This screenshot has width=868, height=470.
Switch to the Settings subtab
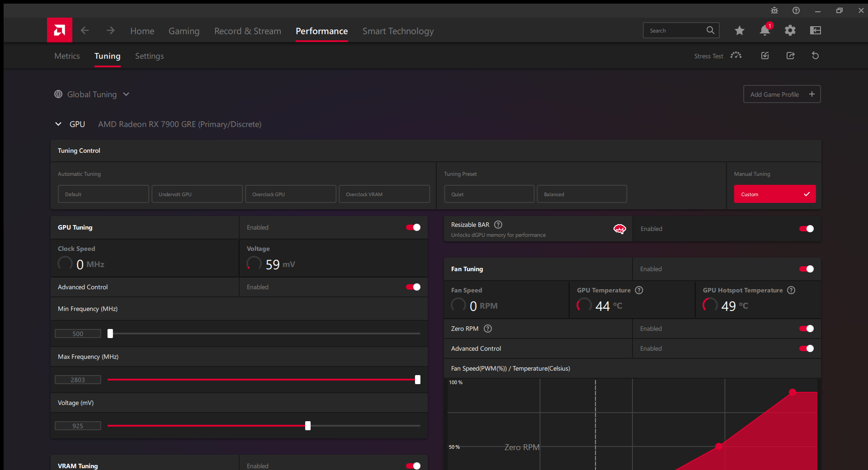(x=150, y=56)
